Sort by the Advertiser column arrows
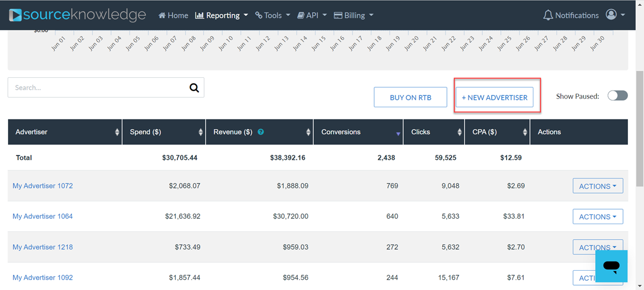Screen dimensions: 644x290 tap(117, 132)
